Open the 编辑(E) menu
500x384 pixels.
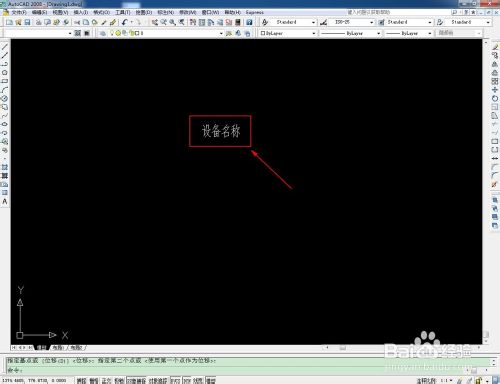click(x=39, y=12)
